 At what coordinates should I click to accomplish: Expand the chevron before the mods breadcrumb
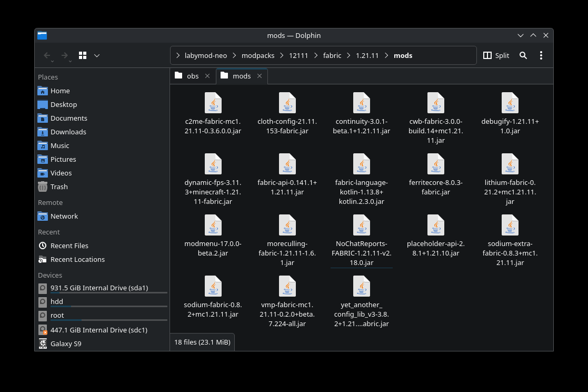(387, 55)
